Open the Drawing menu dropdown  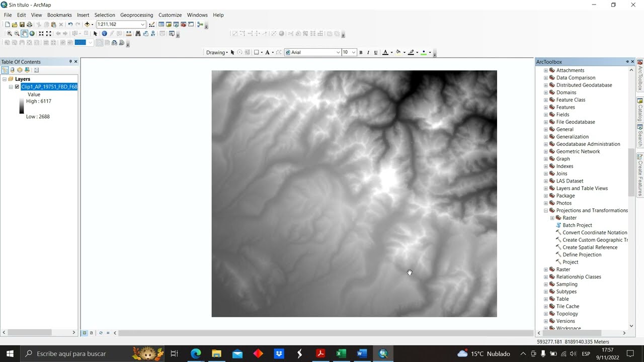click(x=217, y=52)
